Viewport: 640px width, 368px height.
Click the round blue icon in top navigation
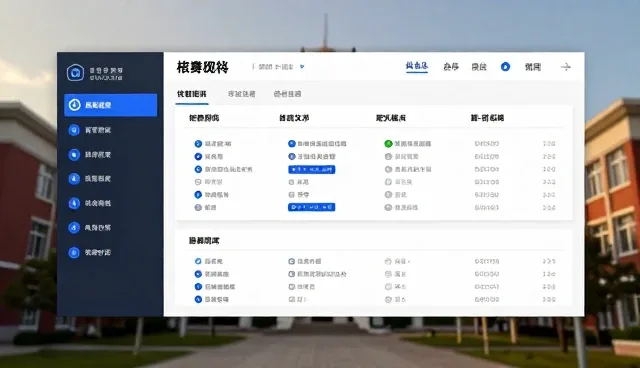point(505,67)
